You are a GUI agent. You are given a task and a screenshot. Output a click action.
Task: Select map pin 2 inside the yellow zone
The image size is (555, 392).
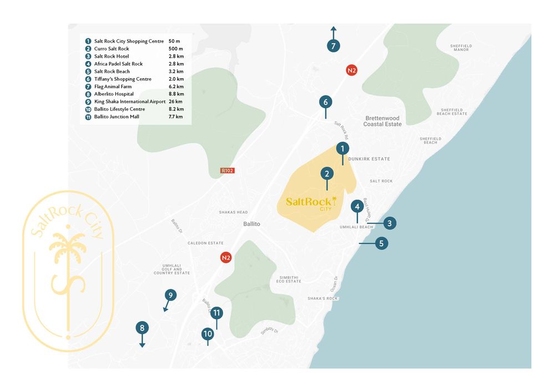click(x=327, y=174)
